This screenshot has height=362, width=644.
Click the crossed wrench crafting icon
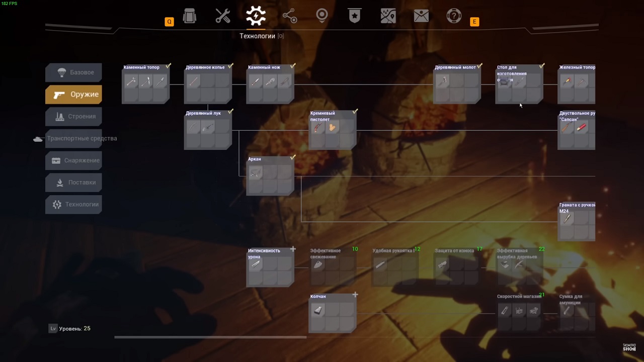point(222,16)
